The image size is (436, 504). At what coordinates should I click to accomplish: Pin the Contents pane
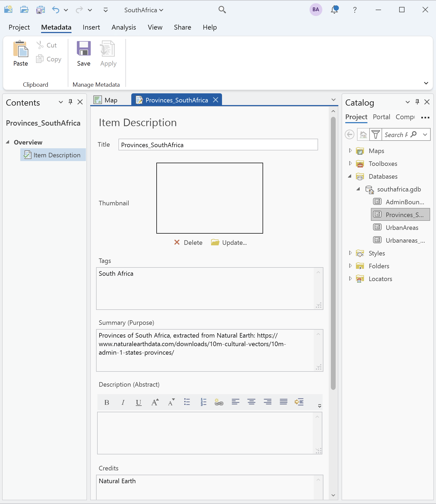click(70, 102)
